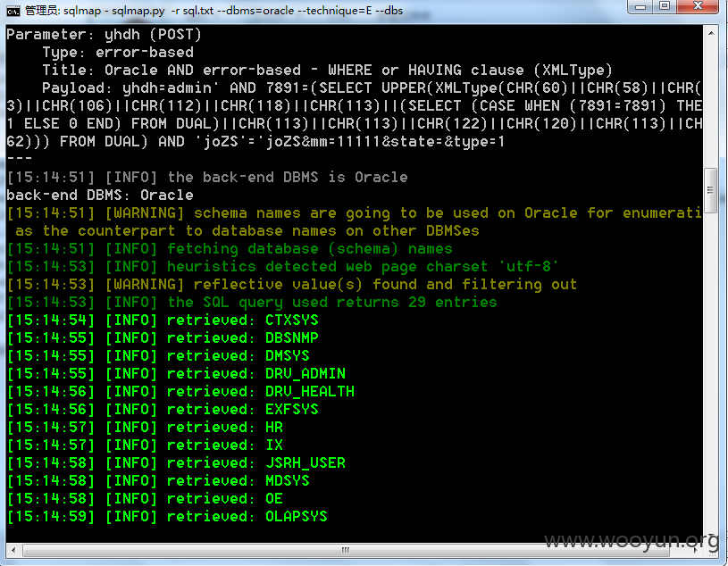728x566 pixels.
Task: Click the 'Parameter: yhdh (POST)' line
Action: click(x=104, y=34)
